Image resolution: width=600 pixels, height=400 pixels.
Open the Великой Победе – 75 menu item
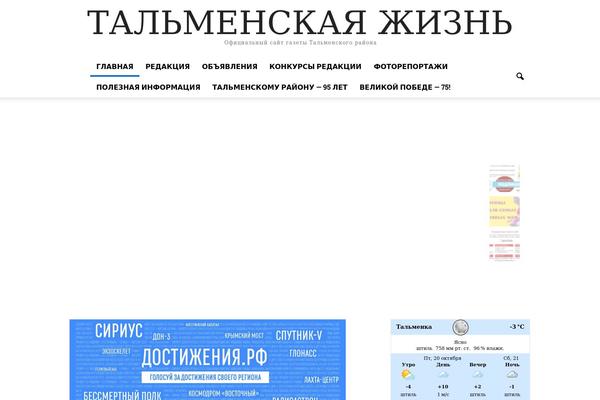click(404, 87)
